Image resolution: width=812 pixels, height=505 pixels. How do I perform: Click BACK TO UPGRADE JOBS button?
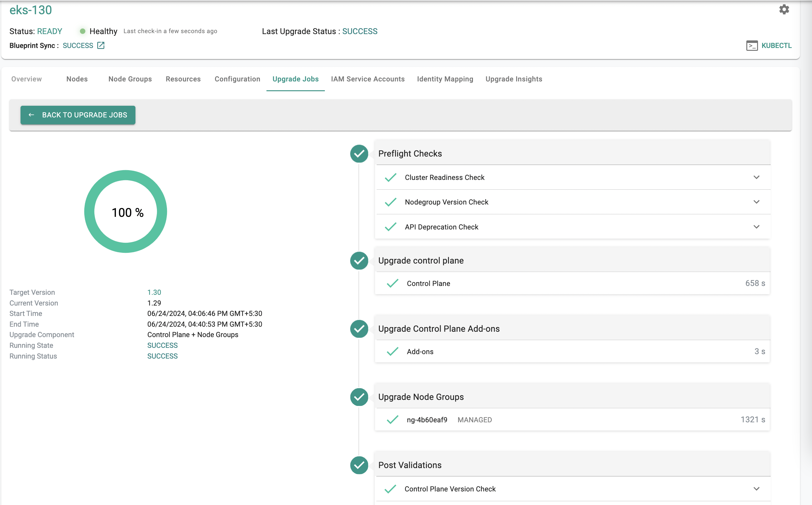(x=78, y=115)
